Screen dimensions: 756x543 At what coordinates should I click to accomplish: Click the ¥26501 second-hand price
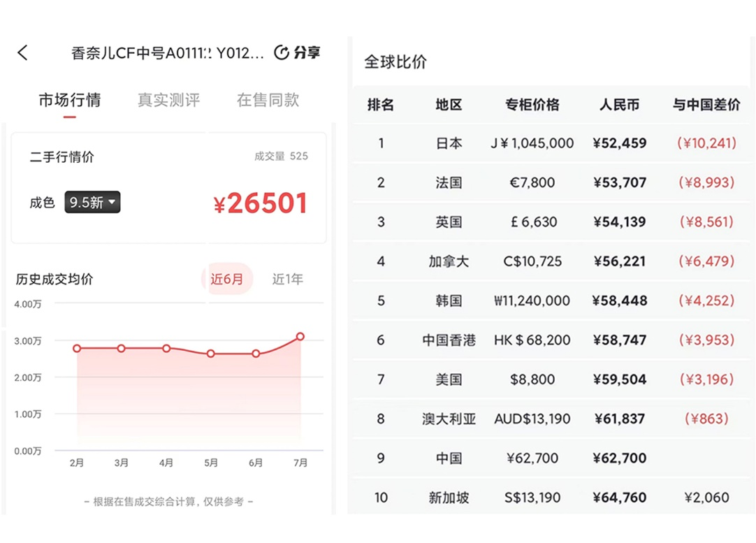[261, 203]
